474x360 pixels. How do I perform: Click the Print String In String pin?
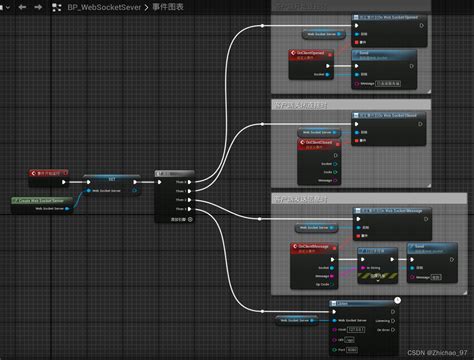coord(363,268)
